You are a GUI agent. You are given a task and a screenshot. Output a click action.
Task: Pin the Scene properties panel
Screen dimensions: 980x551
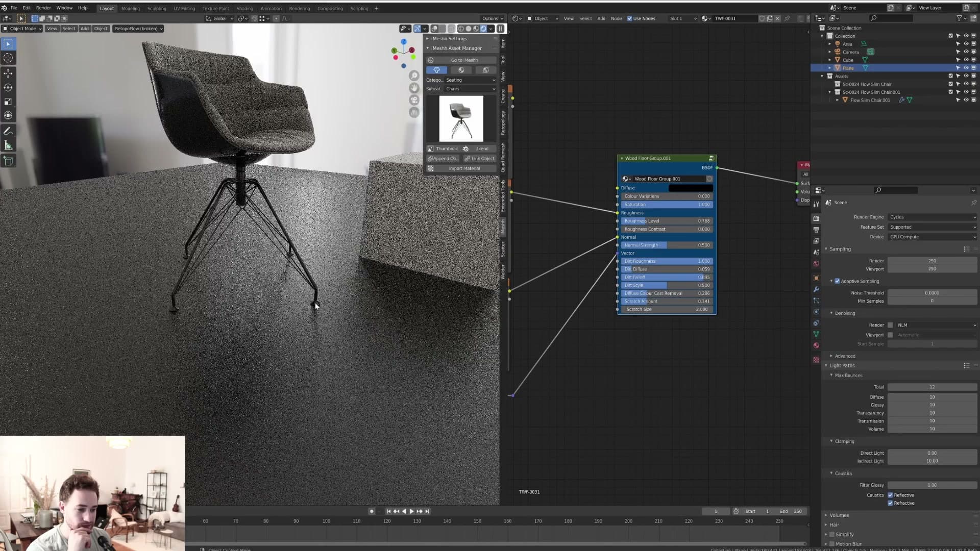(x=973, y=203)
